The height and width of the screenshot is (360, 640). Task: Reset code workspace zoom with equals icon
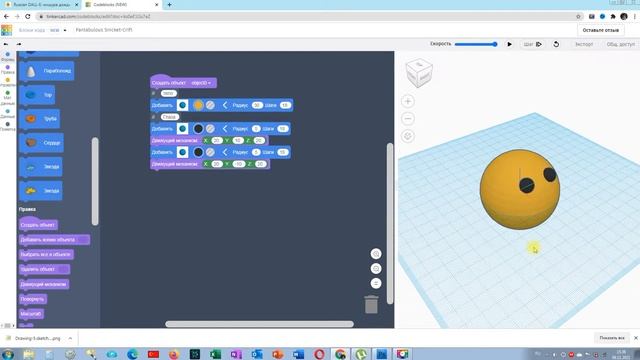(376, 283)
